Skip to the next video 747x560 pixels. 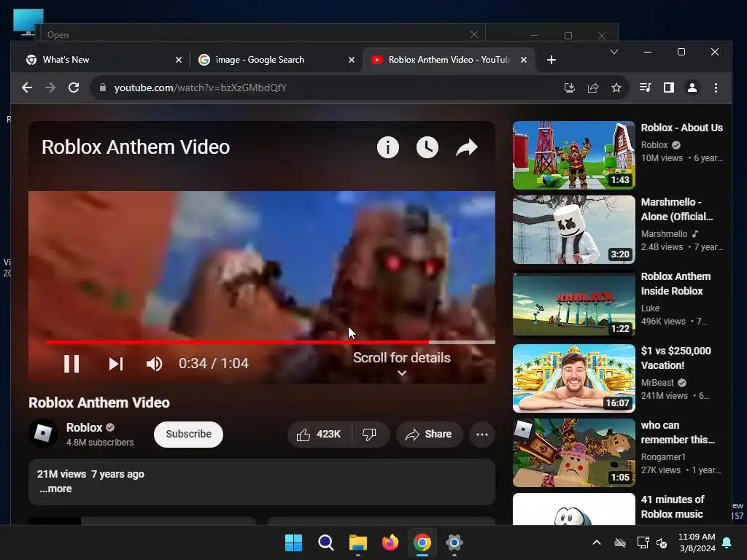coord(116,364)
